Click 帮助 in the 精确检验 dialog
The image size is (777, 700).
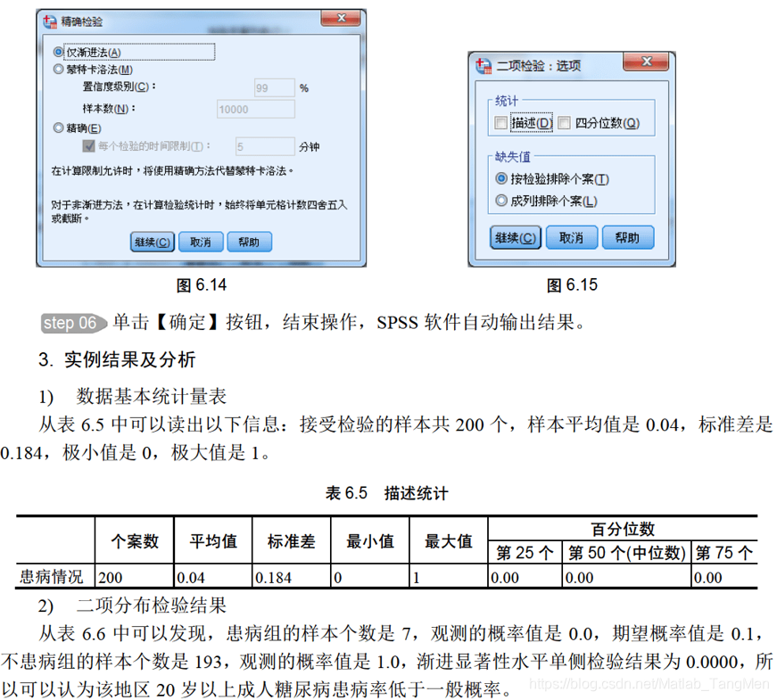[249, 242]
